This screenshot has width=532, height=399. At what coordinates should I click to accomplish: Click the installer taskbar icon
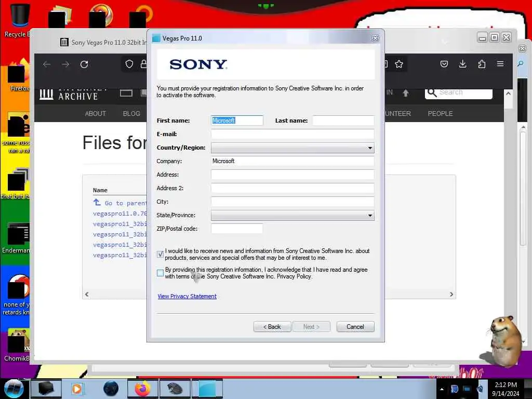point(207,389)
